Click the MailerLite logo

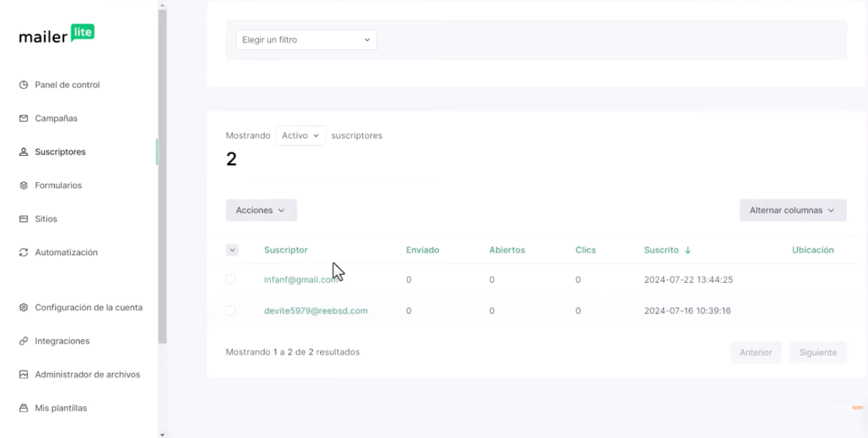pyautogui.click(x=57, y=34)
